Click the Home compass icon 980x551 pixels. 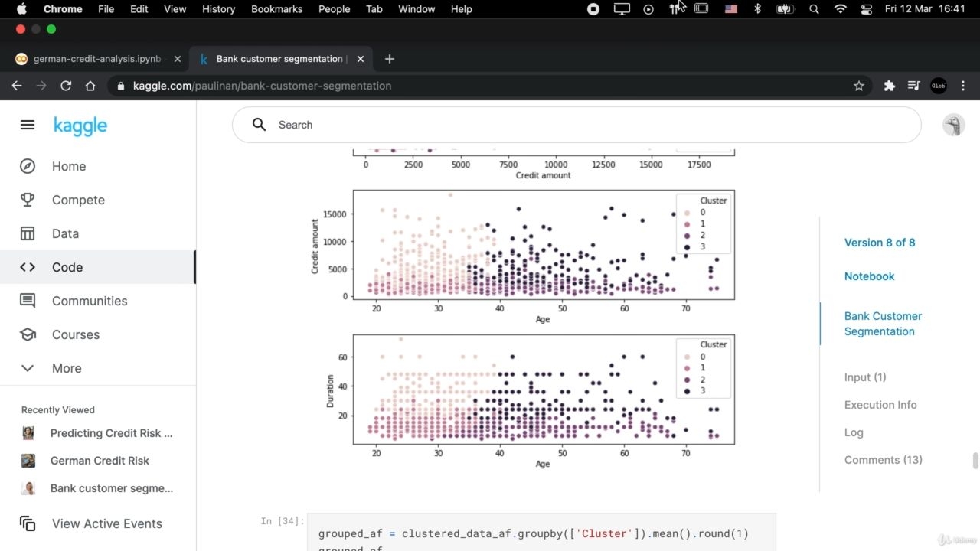28,166
